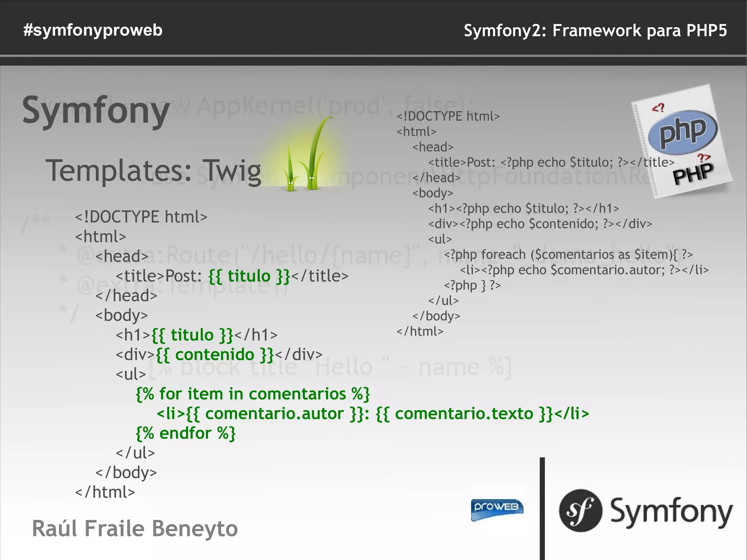
Task: Click the Twig line '<title>Post: {{ titulo }}</title>'
Action: pos(232,276)
